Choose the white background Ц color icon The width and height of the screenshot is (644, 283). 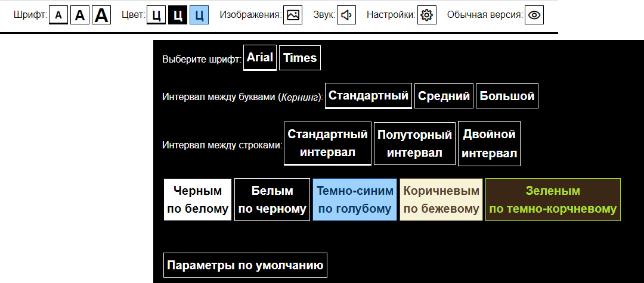tap(156, 15)
